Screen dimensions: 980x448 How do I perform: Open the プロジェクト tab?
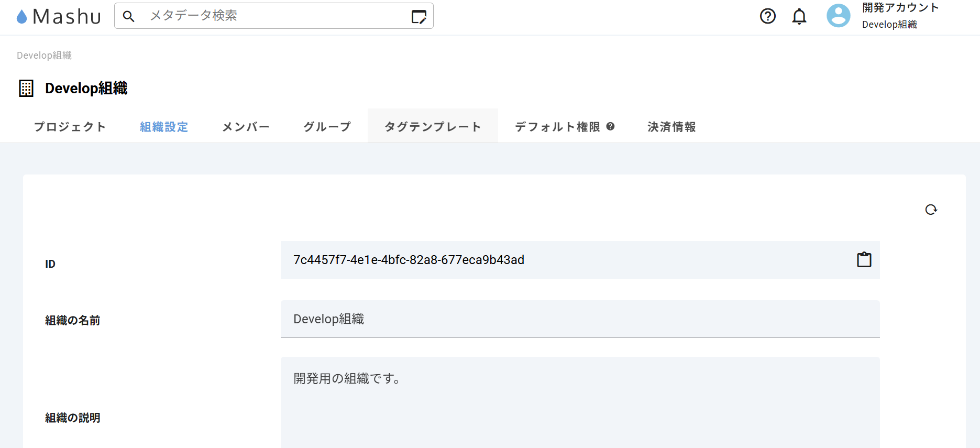pos(70,127)
